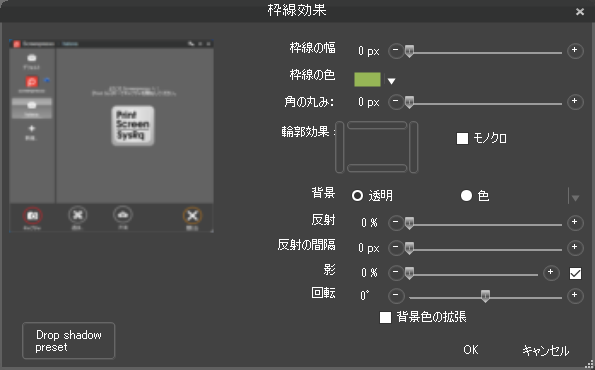This screenshot has width=595, height=370.
Task: Click the 反射 slider handle
Action: [409, 223]
